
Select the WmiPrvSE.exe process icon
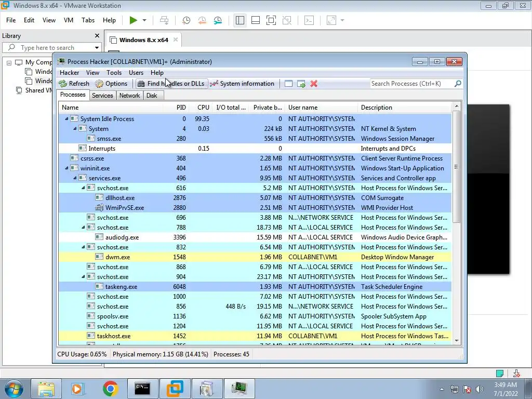[99, 208]
